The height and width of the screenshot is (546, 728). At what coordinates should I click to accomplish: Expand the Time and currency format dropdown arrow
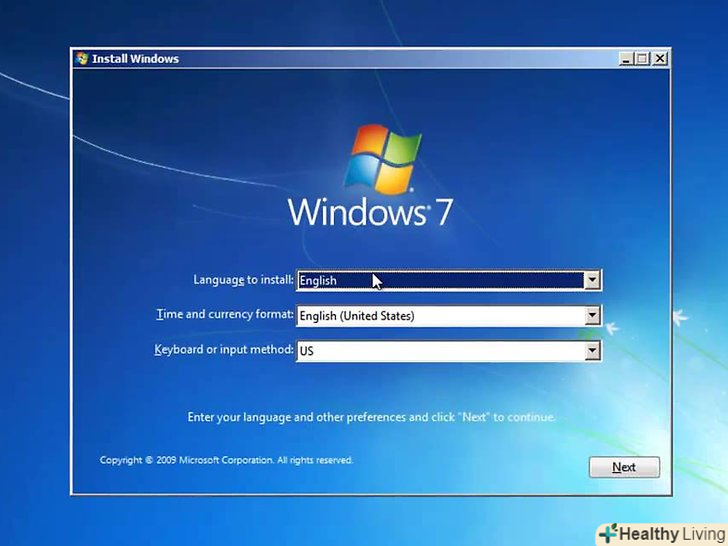coord(592,316)
